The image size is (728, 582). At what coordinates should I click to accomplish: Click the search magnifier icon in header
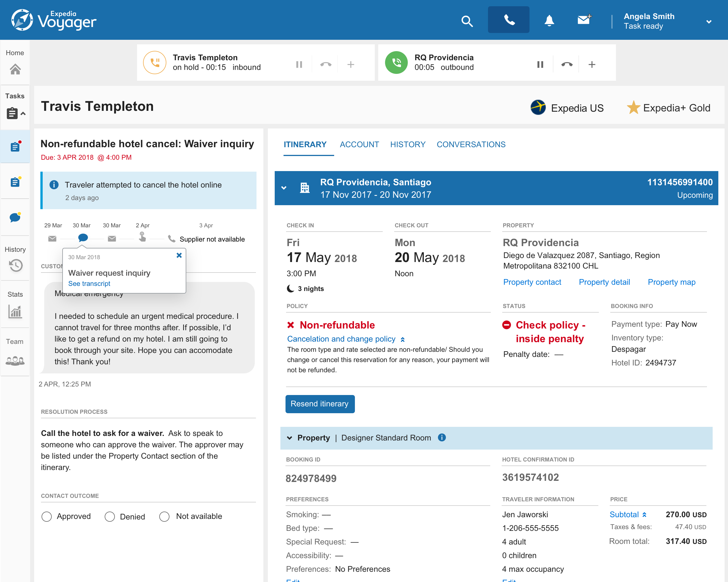pyautogui.click(x=467, y=21)
